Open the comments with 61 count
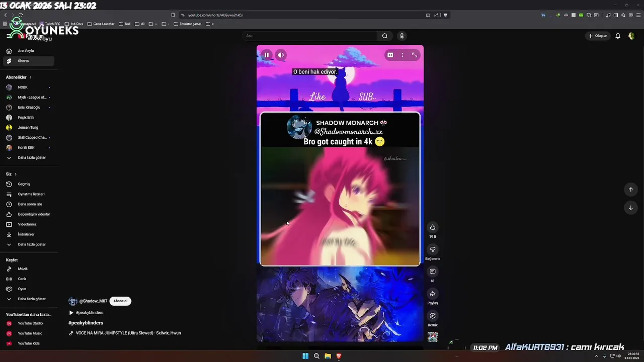Viewport: 644px width, 362px height. point(433,271)
